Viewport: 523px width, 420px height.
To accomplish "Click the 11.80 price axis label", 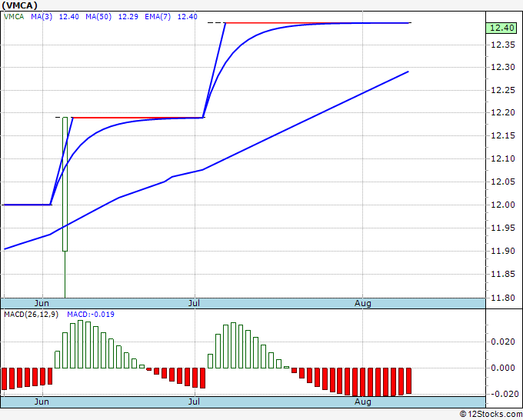I will pyautogui.click(x=503, y=298).
